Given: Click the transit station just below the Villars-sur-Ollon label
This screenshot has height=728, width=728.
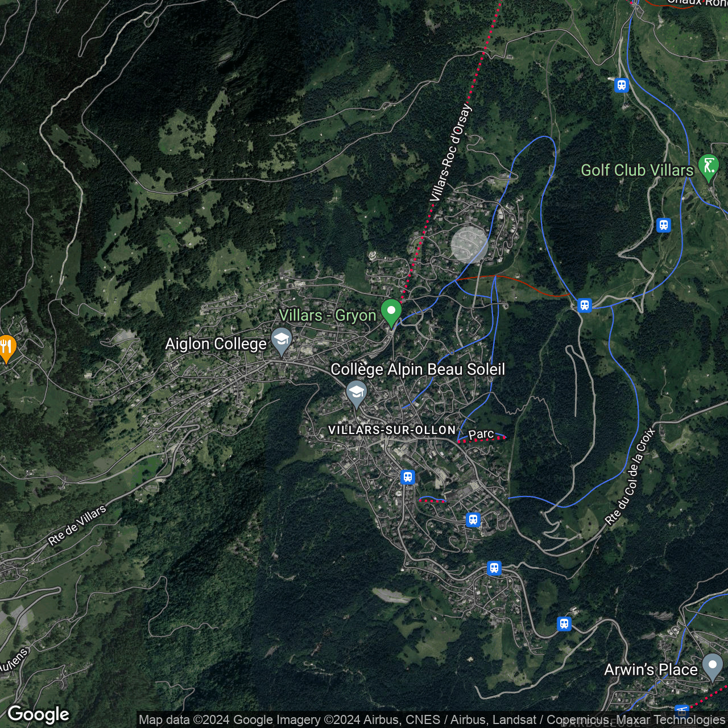Looking at the screenshot, I should pyautogui.click(x=407, y=477).
